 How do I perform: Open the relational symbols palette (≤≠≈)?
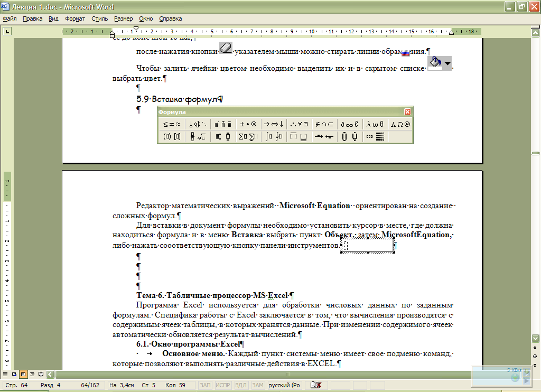(172, 124)
